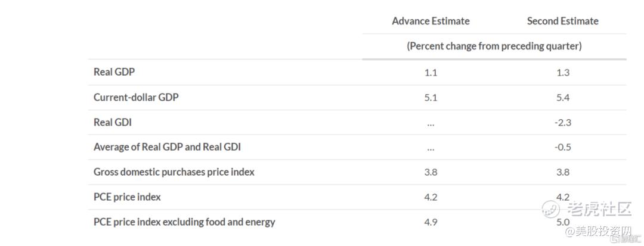The width and height of the screenshot is (644, 246).
Task: Click the Real GDI value -2.3
Action: pos(561,123)
